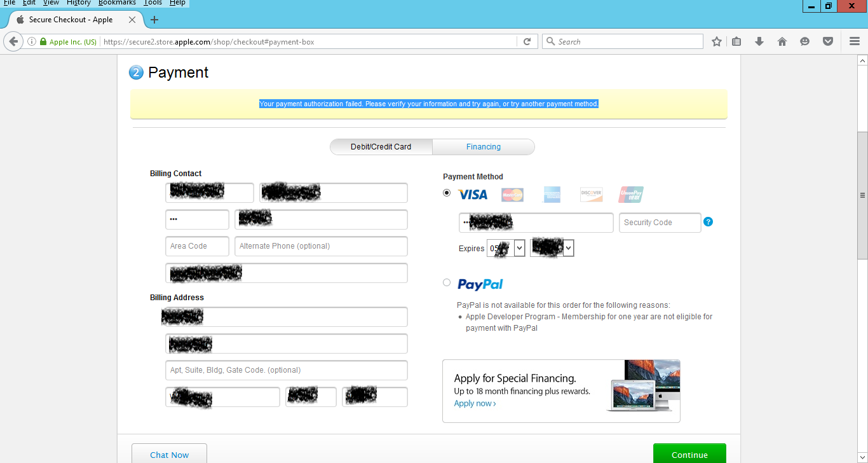Click the magnifier icon in Search box
Screen dimensions: 868x463
(x=550, y=42)
